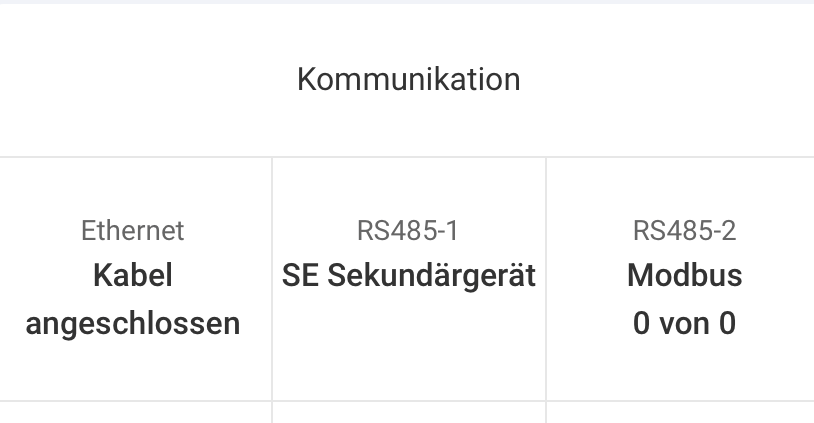Click blank area right of Kommunikation title
This screenshot has width=814, height=423.
(680, 80)
